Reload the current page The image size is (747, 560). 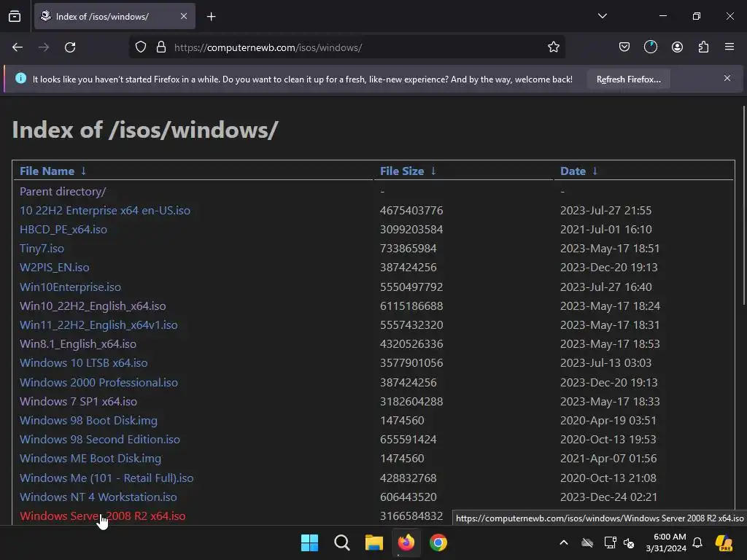coord(70,47)
